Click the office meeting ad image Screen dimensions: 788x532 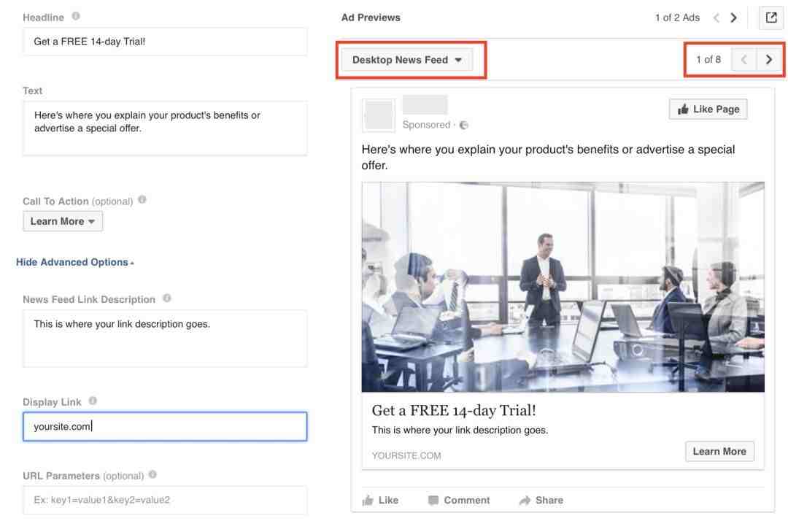[x=563, y=287]
